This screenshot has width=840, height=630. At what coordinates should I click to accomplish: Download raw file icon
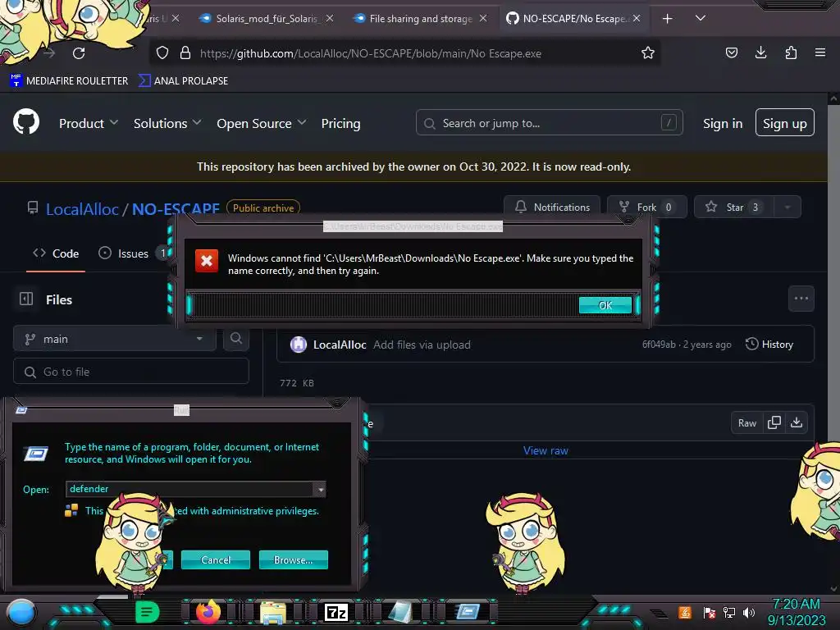(796, 422)
